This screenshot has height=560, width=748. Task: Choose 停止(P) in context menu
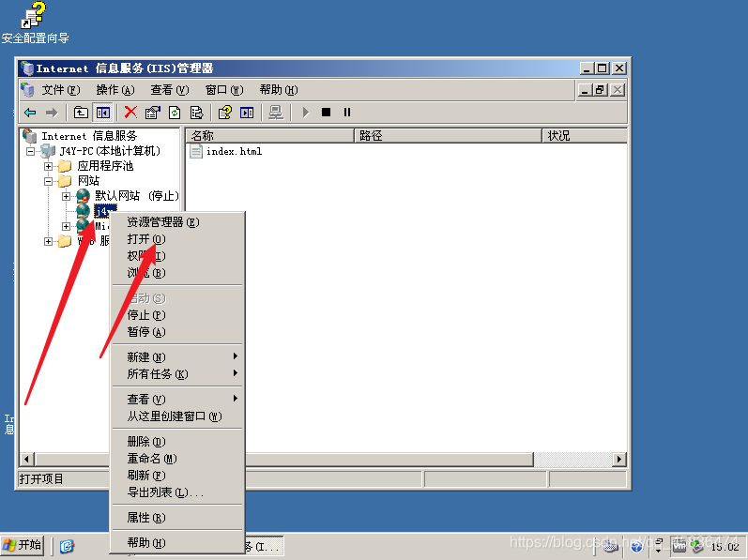pos(177,315)
